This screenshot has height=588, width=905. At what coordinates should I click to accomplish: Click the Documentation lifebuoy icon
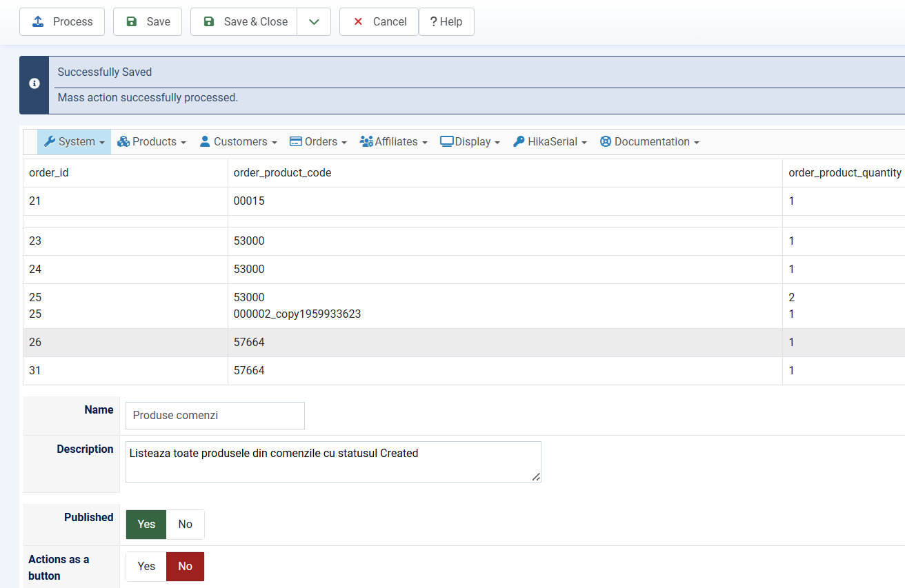coord(606,141)
